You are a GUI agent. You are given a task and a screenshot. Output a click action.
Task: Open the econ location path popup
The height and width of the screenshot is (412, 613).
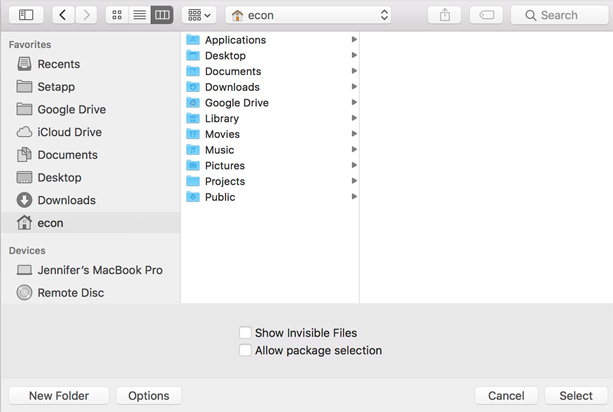[x=308, y=15]
